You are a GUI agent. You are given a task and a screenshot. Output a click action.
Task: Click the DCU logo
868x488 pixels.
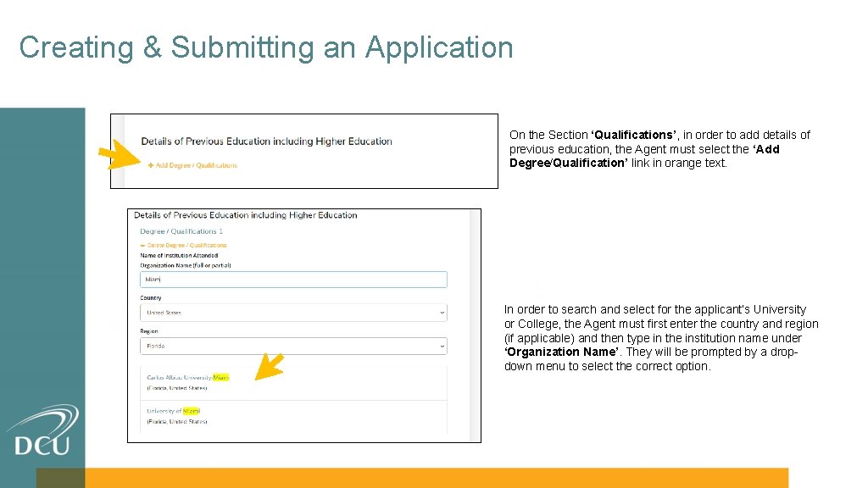[x=42, y=430]
